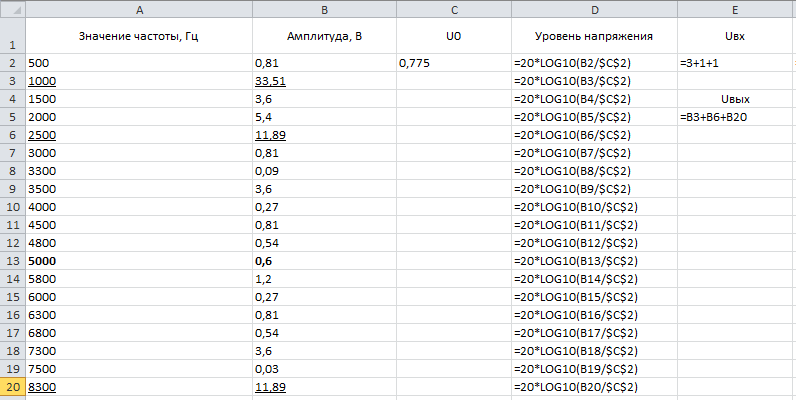Select the row 20 header
This screenshot has height=400, width=796.
(x=13, y=387)
